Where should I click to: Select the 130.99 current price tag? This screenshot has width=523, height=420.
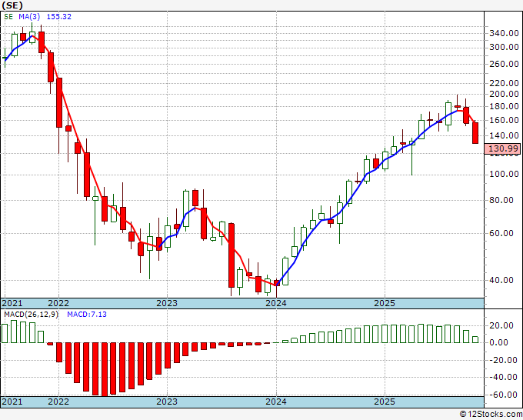click(504, 148)
